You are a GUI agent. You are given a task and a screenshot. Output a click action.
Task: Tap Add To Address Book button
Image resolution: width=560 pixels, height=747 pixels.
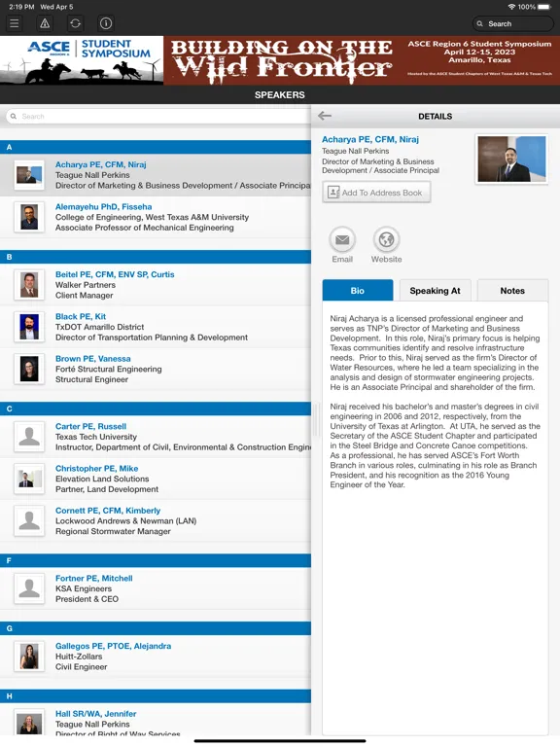(x=376, y=193)
